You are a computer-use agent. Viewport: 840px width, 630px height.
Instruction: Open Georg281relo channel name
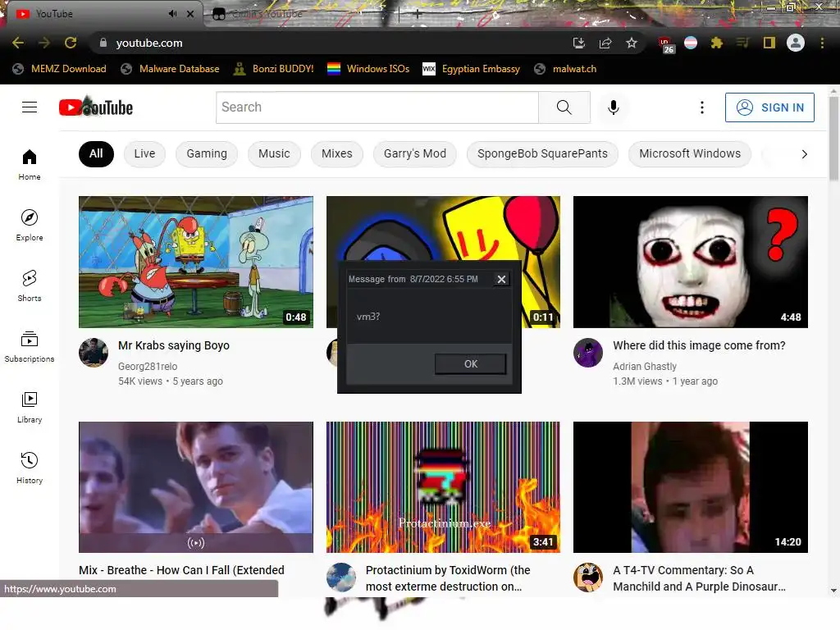coord(148,367)
